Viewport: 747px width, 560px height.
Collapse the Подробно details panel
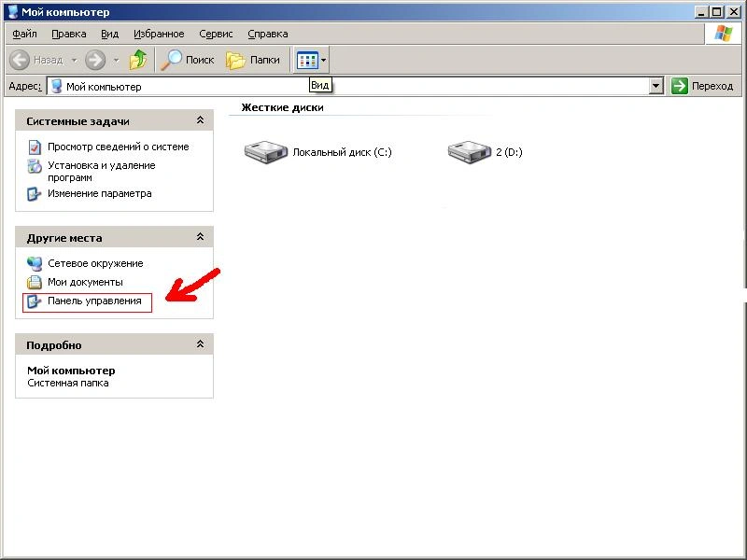200,345
